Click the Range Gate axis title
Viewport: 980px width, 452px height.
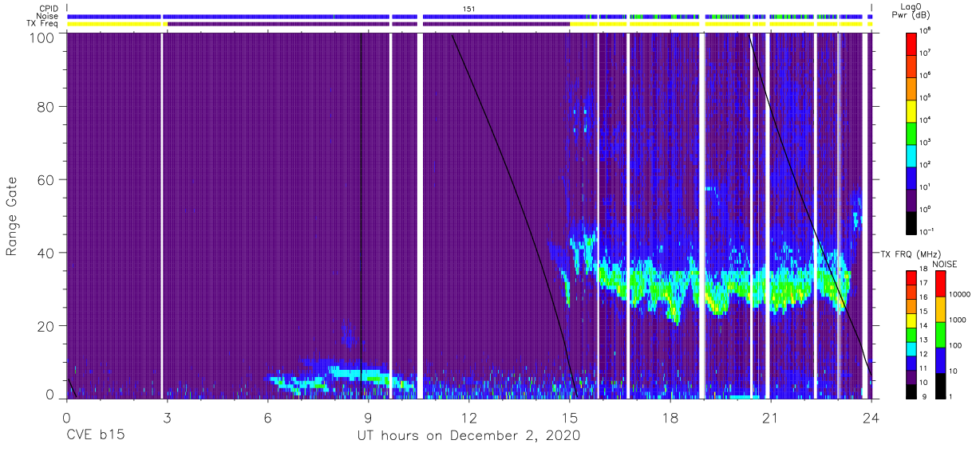point(12,217)
